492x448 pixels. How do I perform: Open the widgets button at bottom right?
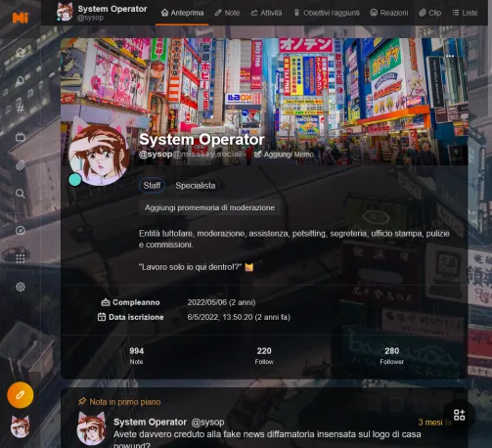pos(459,415)
